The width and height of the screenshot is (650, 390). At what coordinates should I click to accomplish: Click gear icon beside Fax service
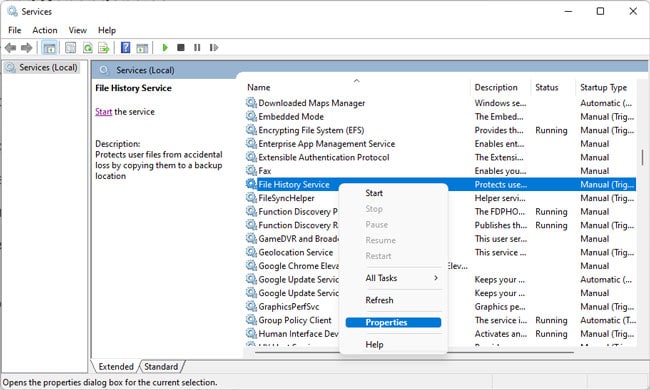pyautogui.click(x=251, y=170)
